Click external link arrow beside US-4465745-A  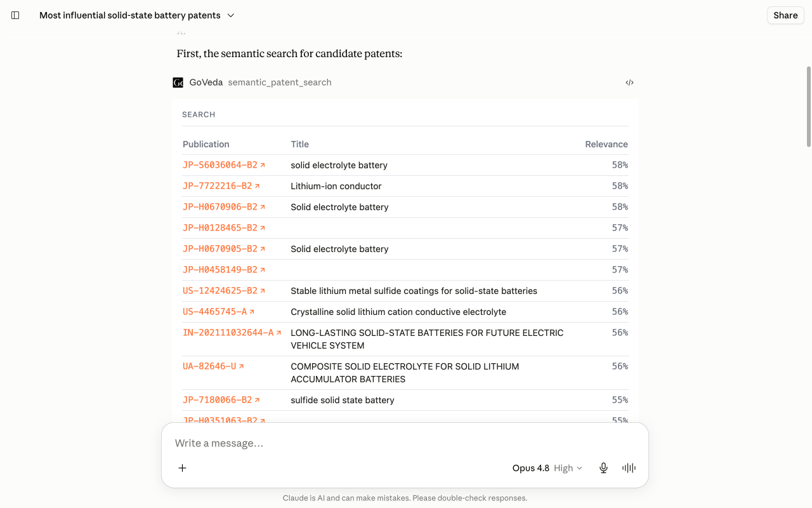pos(252,312)
